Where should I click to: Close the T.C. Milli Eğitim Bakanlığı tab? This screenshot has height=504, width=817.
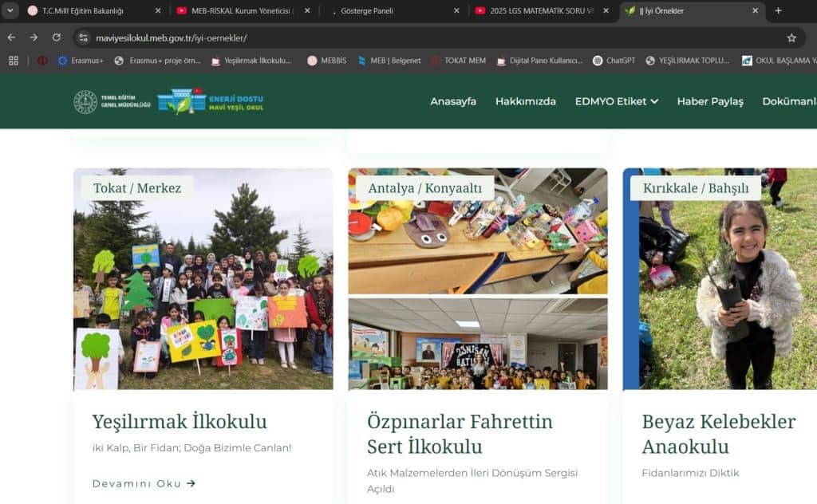tap(158, 11)
